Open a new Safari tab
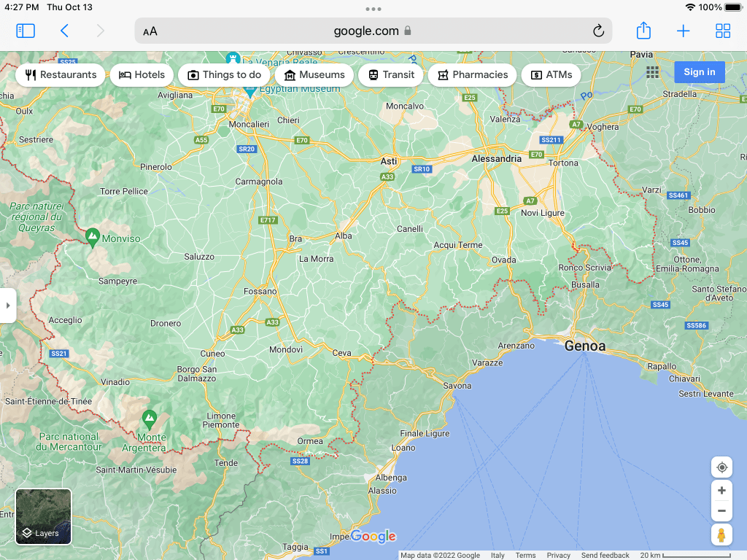Viewport: 747px width, 560px height. 683,31
